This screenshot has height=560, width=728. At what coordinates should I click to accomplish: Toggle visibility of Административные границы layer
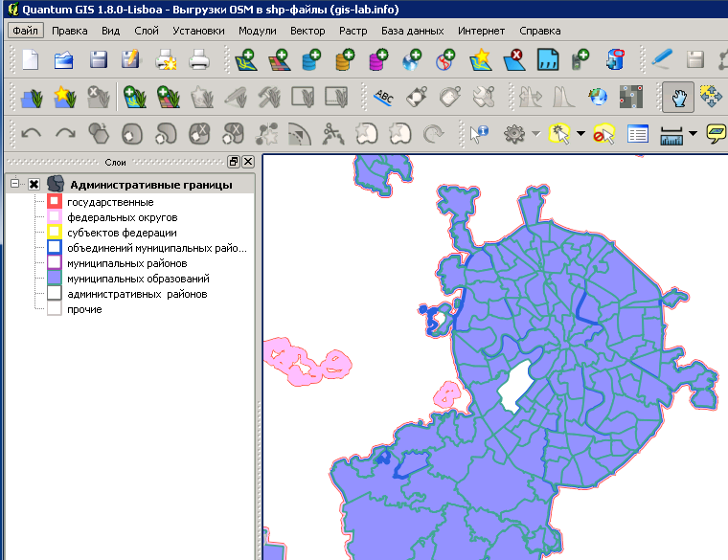[34, 184]
